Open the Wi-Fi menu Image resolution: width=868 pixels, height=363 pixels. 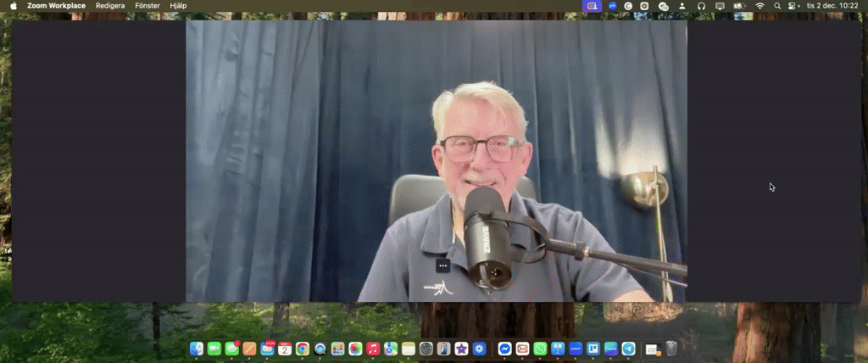[760, 6]
